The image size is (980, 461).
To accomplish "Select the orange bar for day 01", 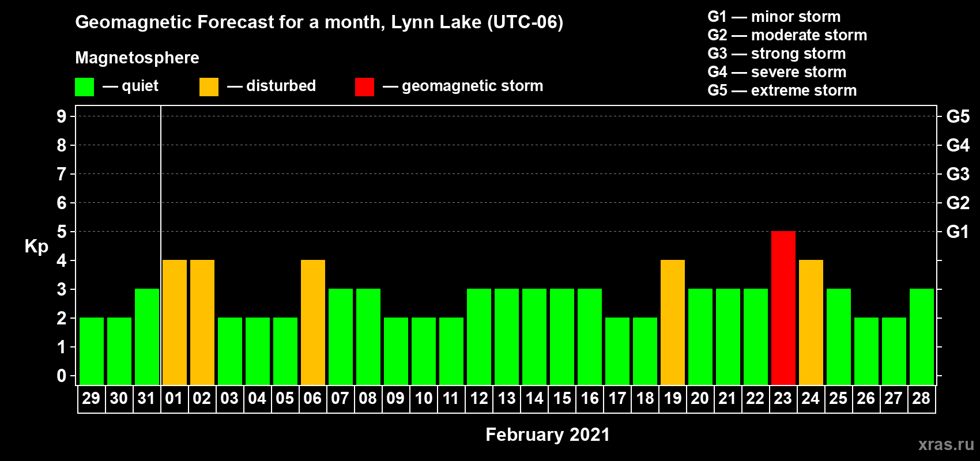I will point(175,323).
